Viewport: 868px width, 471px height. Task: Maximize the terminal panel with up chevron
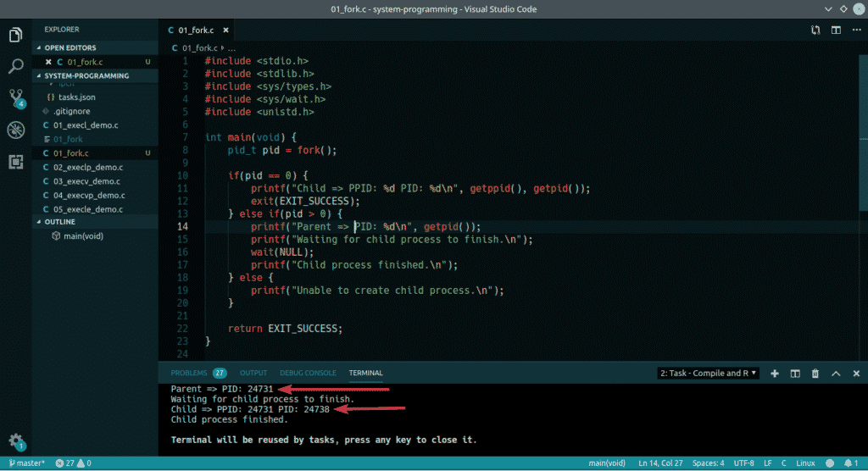point(836,373)
